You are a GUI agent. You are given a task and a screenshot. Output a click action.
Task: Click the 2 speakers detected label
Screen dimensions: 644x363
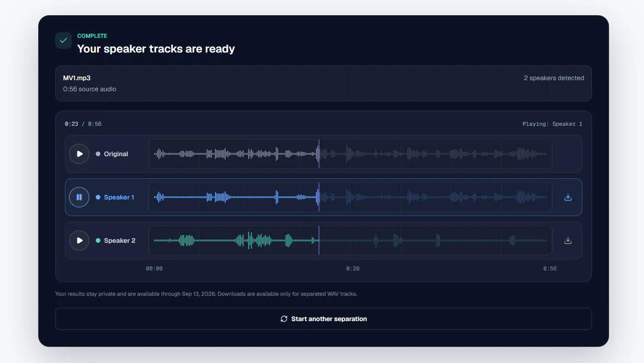pos(554,78)
